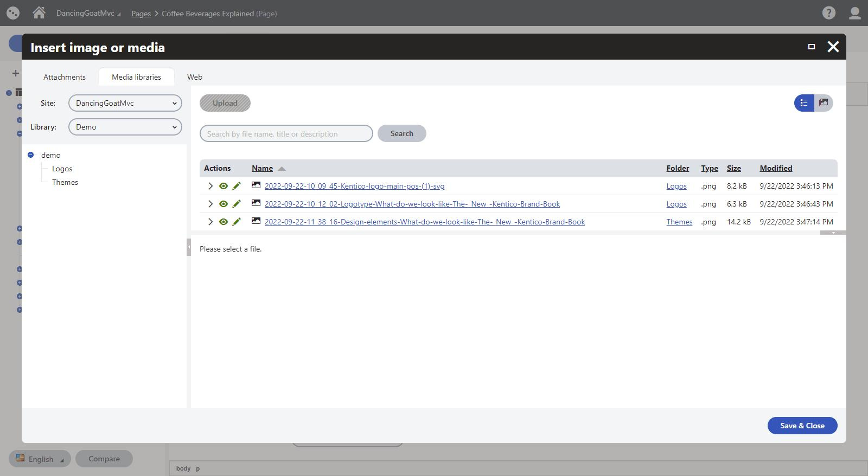Open the Site dropdown DancingGoatMvc
This screenshot has width=868, height=476.
(x=125, y=103)
